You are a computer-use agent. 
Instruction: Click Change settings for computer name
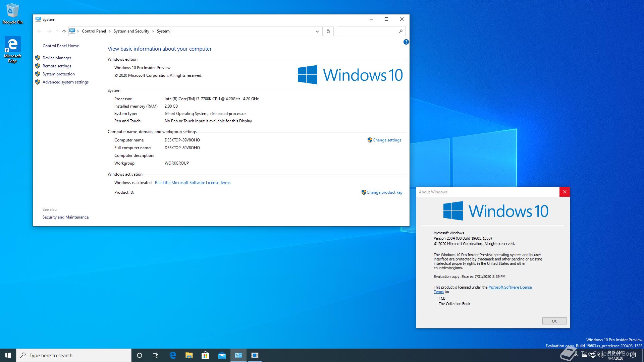pos(387,140)
